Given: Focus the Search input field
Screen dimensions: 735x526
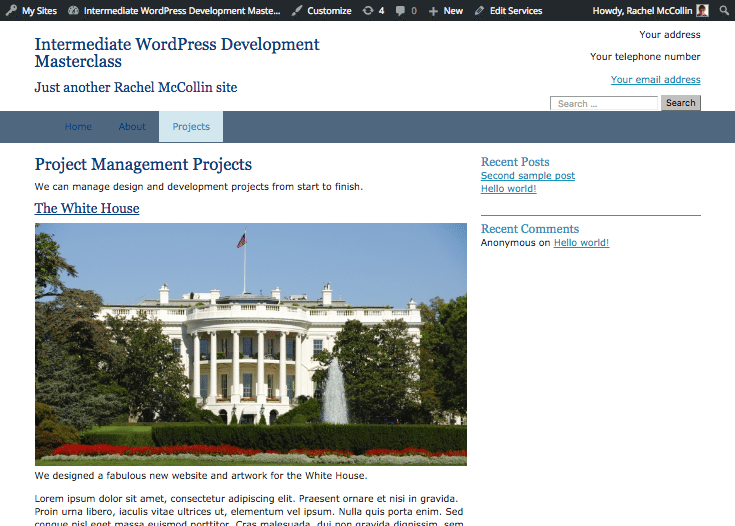Looking at the screenshot, I should (x=604, y=103).
